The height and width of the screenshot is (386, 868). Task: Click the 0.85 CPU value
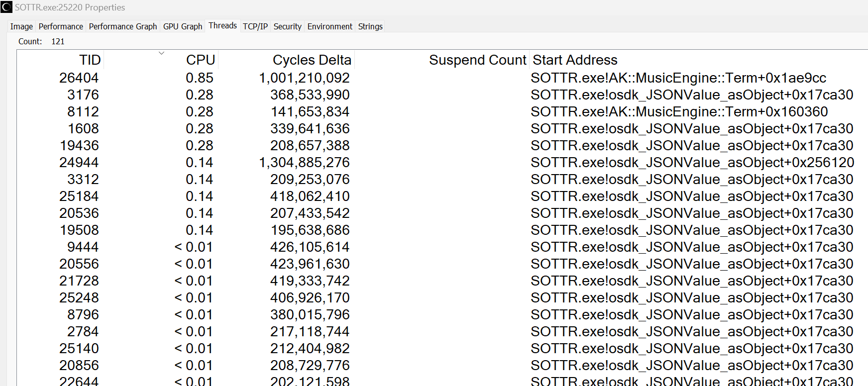tap(200, 78)
